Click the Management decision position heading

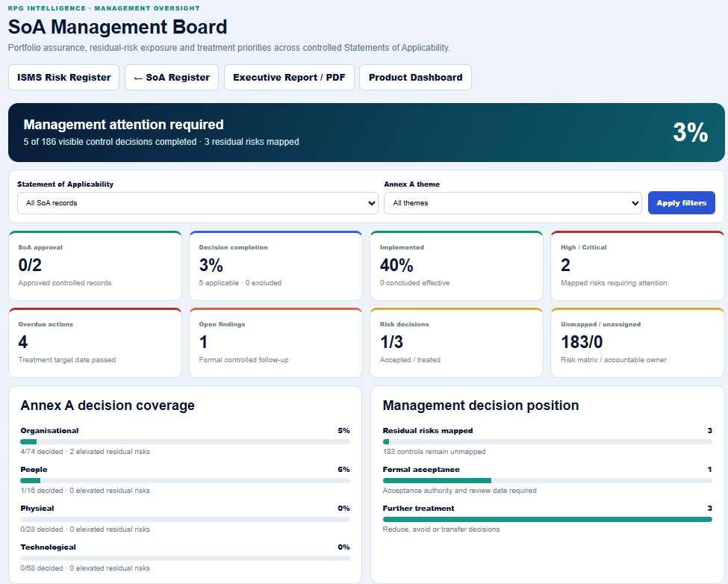[481, 406]
